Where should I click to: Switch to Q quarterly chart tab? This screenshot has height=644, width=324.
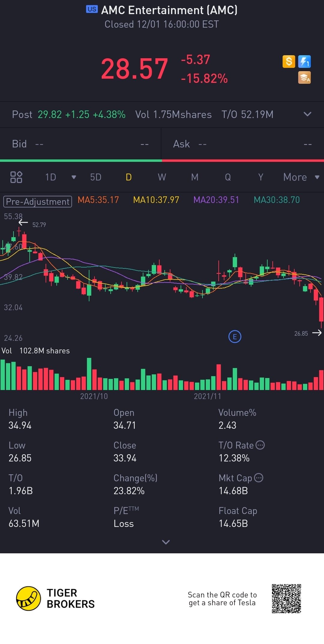(228, 177)
